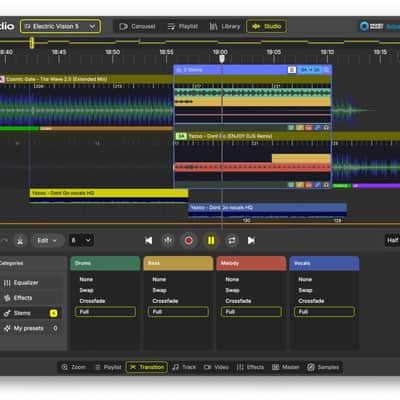Click the white square icon in transition header

coord(292,70)
